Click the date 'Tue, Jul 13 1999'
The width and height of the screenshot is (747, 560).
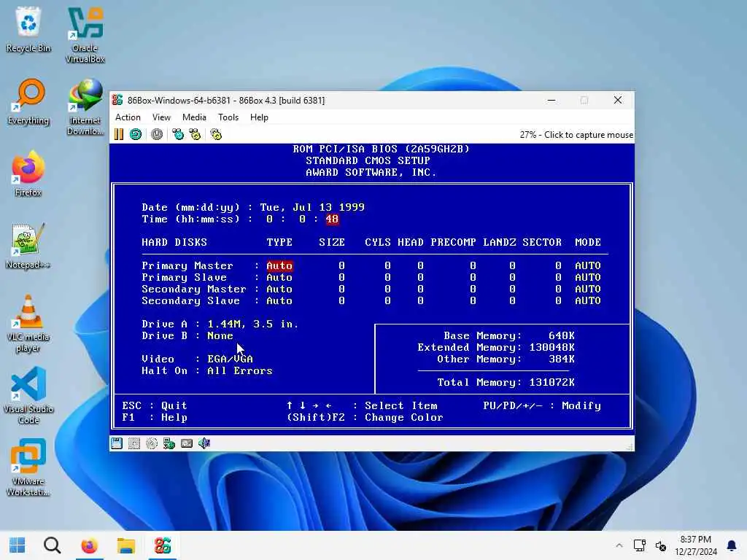point(312,207)
